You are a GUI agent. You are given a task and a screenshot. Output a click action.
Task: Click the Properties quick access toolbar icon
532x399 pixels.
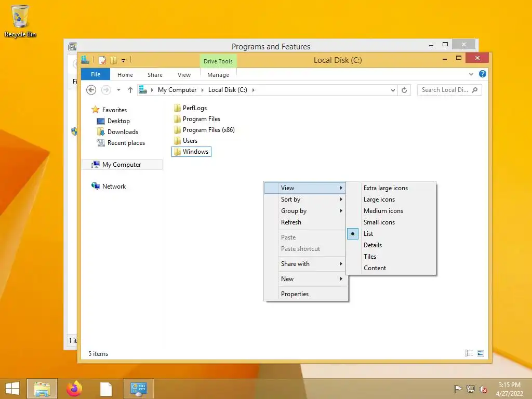tap(102, 60)
